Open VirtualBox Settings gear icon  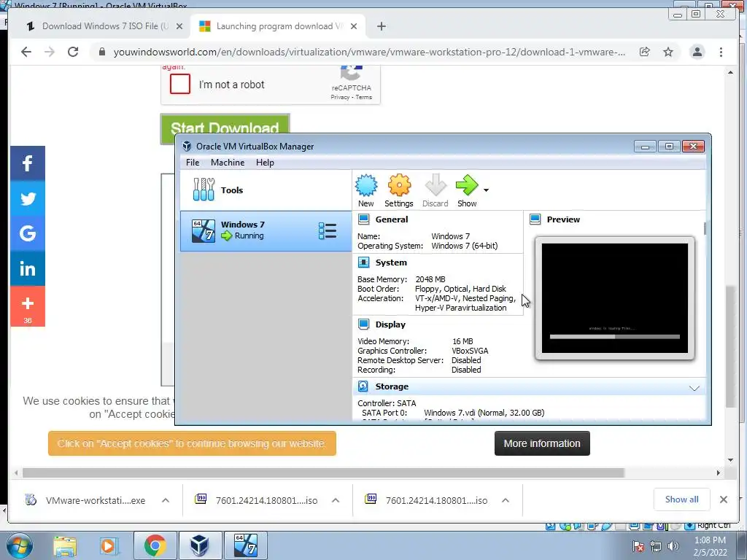(399, 185)
